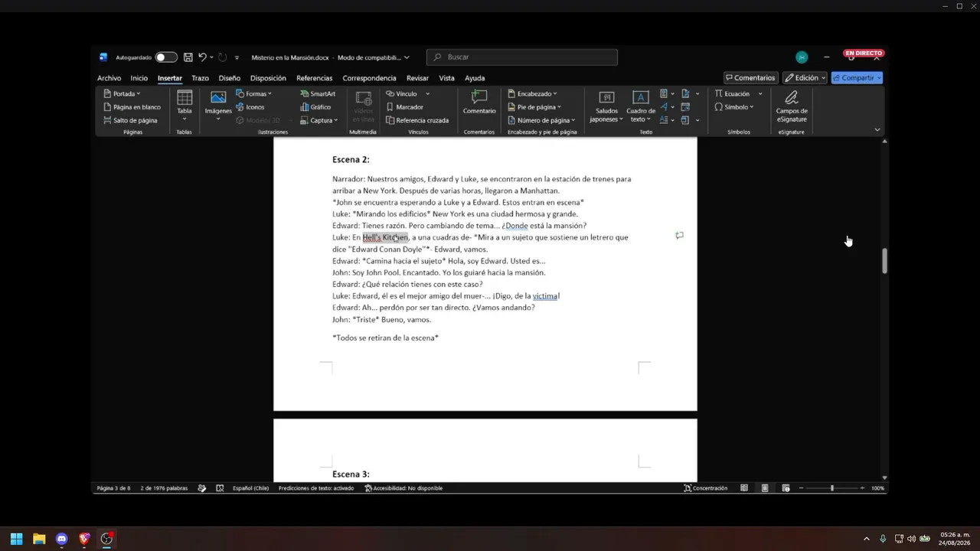Viewport: 980px width, 551px height.
Task: Click the signature line icon in Texto group
Action: (685, 94)
